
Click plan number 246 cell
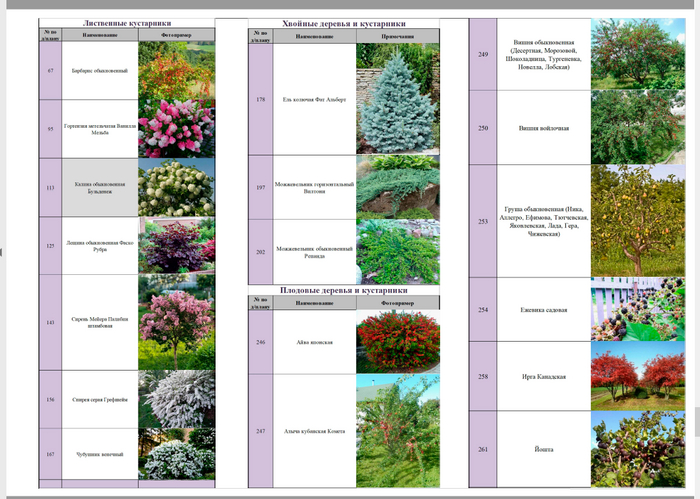pos(261,342)
